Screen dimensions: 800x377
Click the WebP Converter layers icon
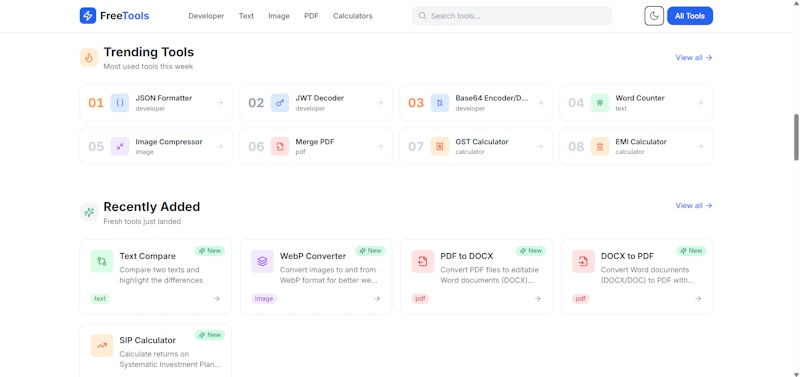(262, 261)
